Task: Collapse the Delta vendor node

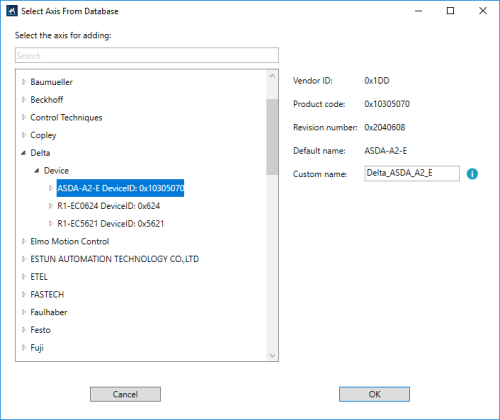Action: (23, 153)
